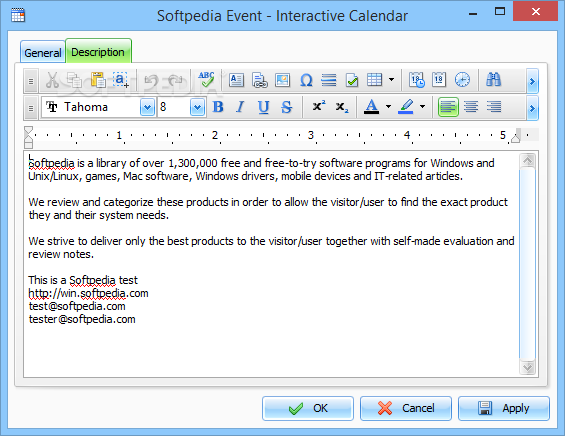This screenshot has width=565, height=436.
Task: Center align the text
Action: coord(471,107)
